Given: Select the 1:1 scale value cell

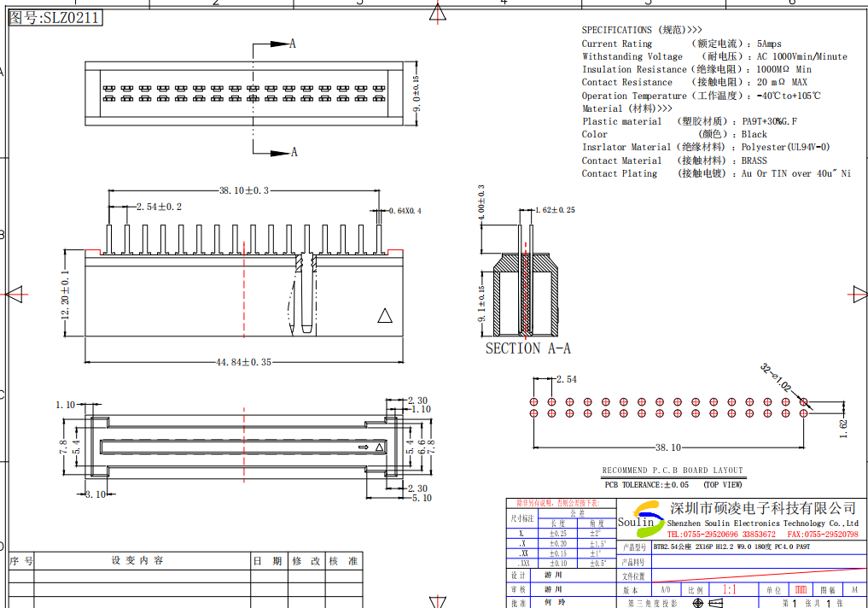Looking at the screenshot, I should coord(730,590).
